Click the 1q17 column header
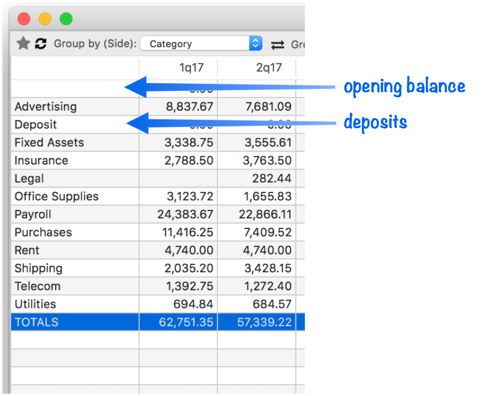Image resolution: width=487 pixels, height=396 pixels. pos(191,68)
